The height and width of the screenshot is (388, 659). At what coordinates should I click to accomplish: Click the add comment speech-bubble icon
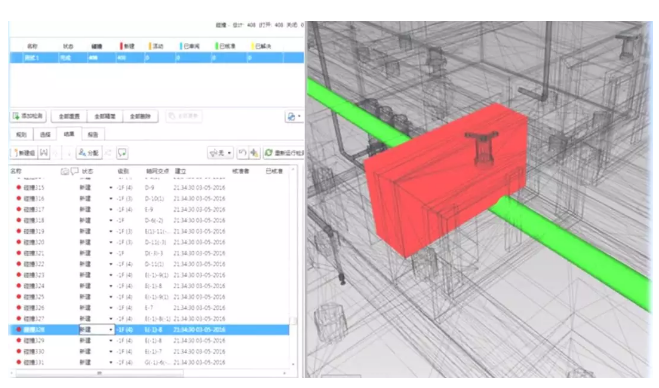122,153
